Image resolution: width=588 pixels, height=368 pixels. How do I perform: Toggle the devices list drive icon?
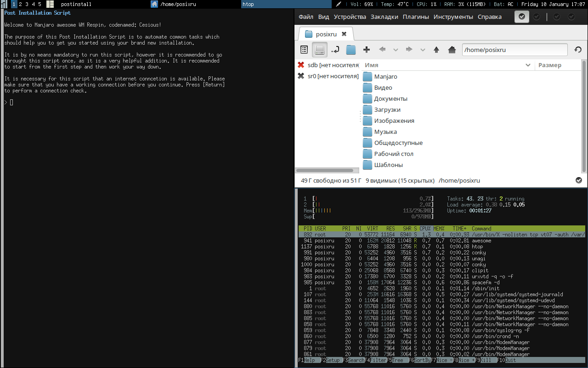point(320,50)
